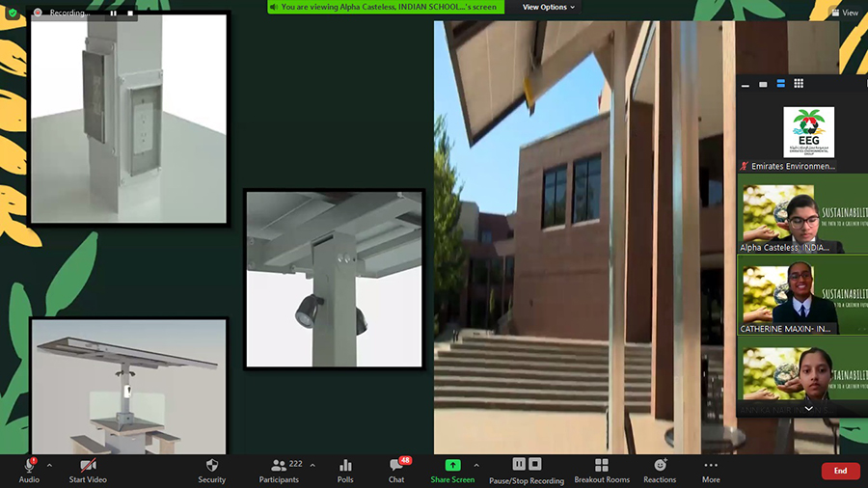Viewport: 868px width, 488px height.
Task: Open the Participants list
Action: point(280,470)
